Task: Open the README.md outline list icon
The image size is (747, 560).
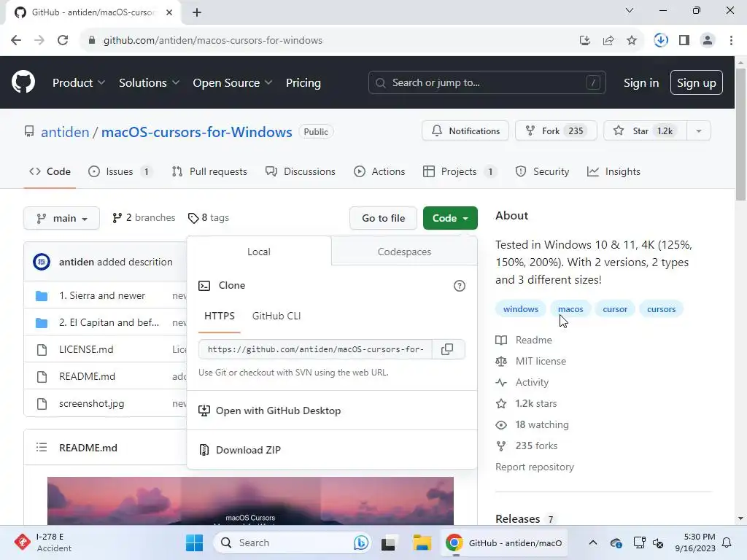Action: click(x=42, y=448)
